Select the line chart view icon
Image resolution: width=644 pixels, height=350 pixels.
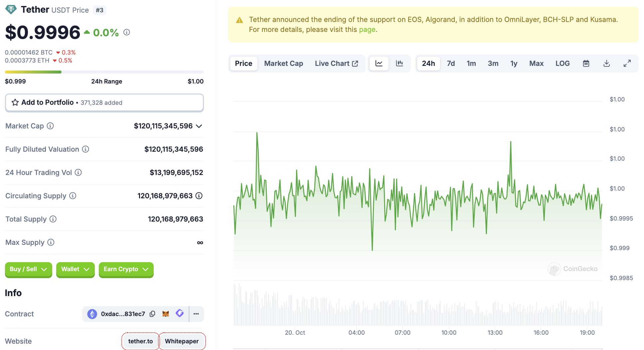(x=379, y=63)
